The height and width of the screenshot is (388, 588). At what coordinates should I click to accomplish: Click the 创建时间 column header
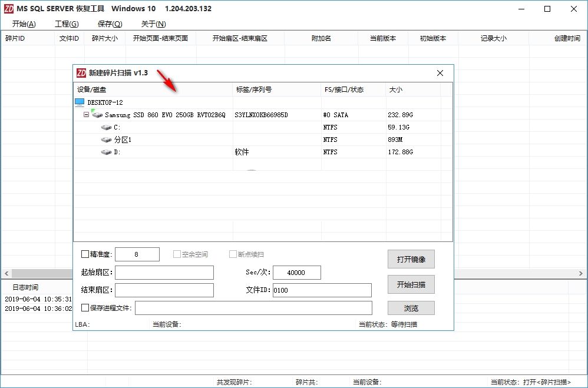point(558,38)
